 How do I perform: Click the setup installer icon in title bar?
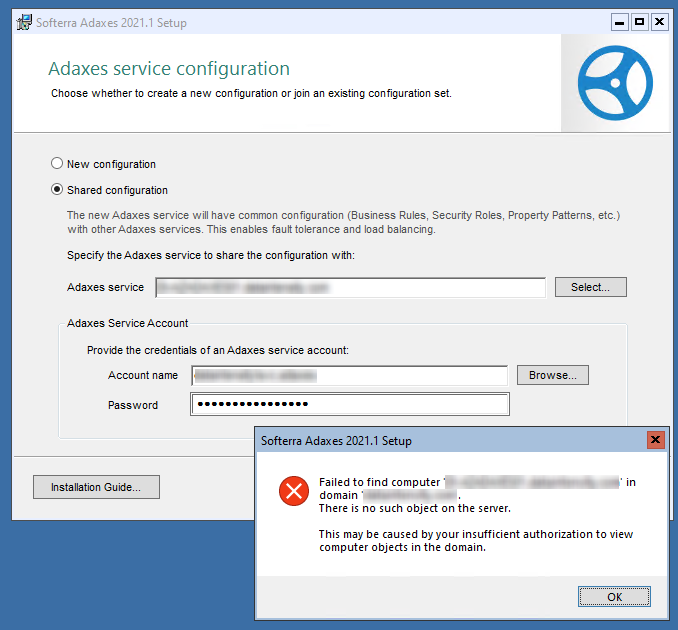pyautogui.click(x=24, y=22)
